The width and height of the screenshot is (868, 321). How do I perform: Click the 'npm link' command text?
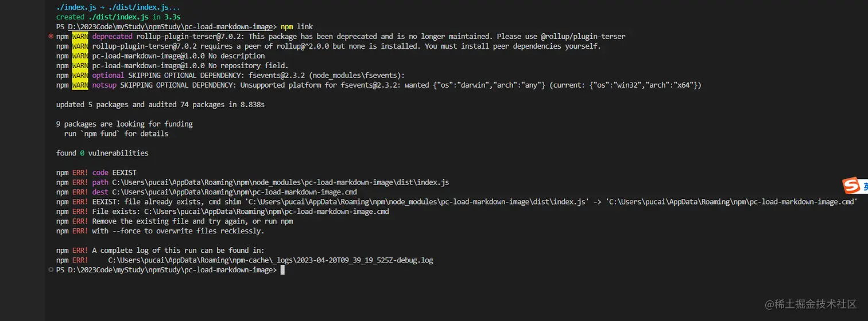(x=297, y=27)
